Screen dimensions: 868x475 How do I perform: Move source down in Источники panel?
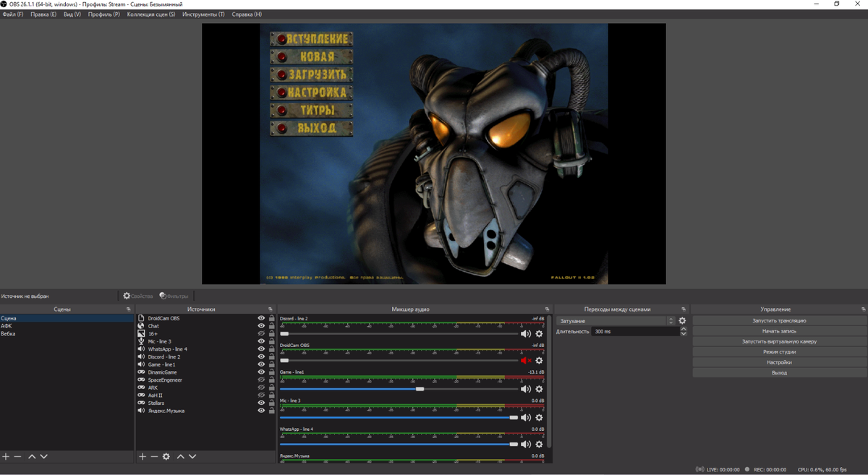192,457
